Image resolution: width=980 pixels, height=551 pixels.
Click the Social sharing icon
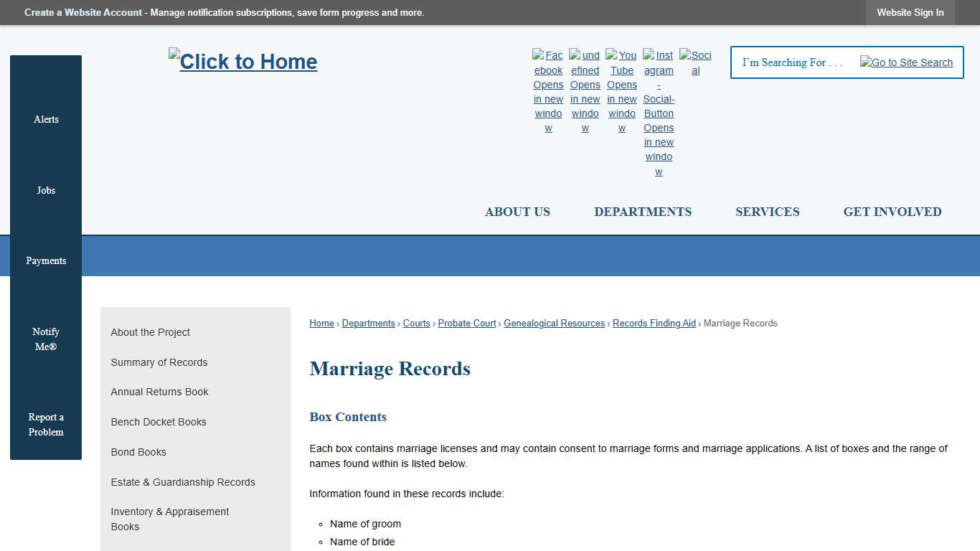tap(695, 62)
